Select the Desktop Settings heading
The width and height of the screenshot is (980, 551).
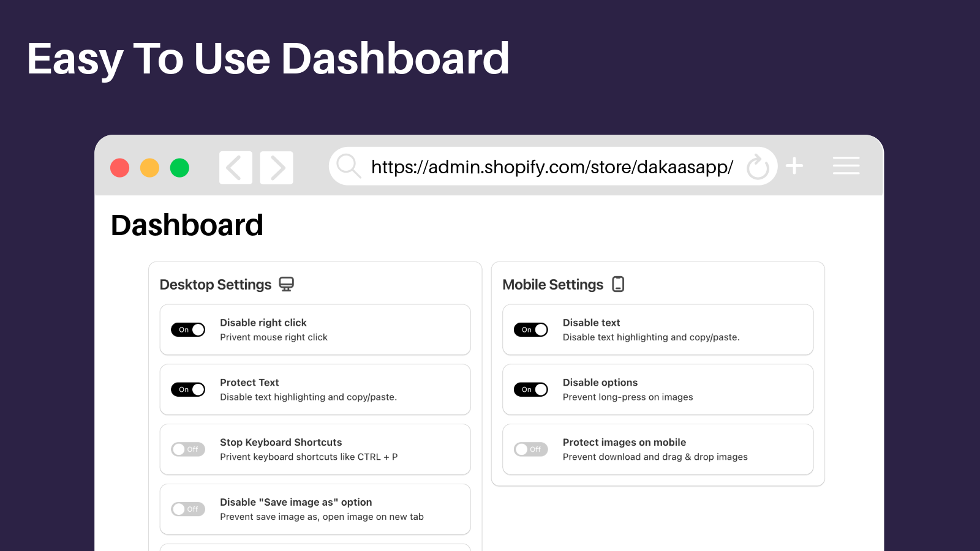[216, 285]
